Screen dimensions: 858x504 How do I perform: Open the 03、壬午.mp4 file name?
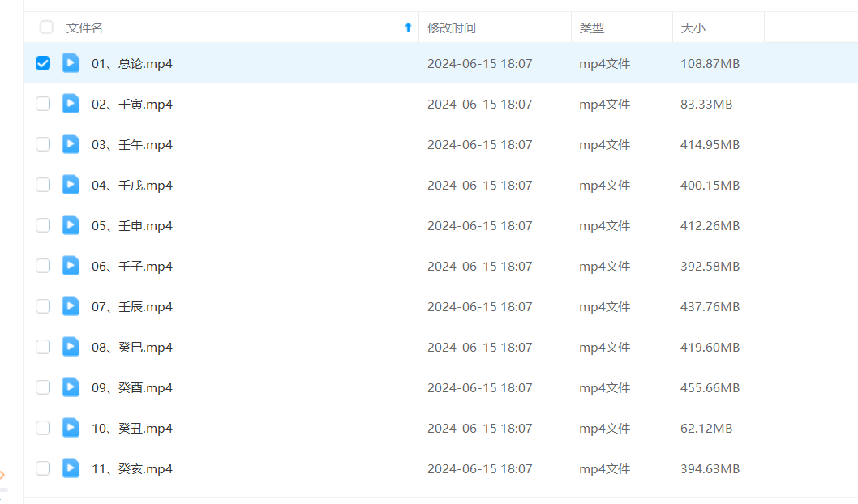tap(132, 144)
